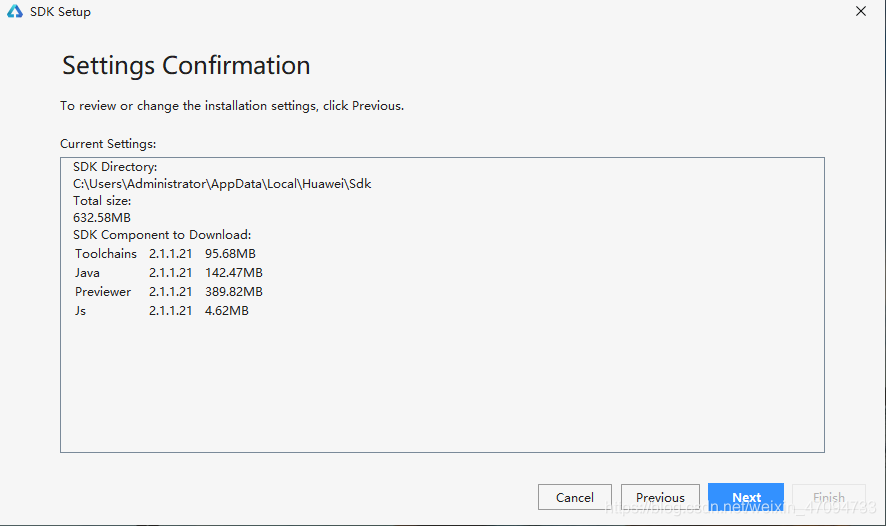Click the DevEco Studio logo icon
The width and height of the screenshot is (886, 526).
point(15,11)
